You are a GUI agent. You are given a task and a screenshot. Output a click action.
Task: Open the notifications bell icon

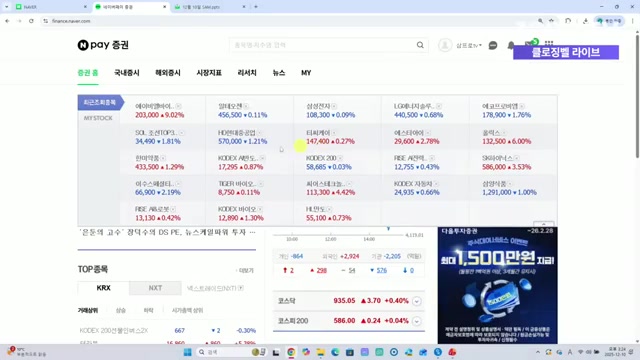(x=511, y=45)
